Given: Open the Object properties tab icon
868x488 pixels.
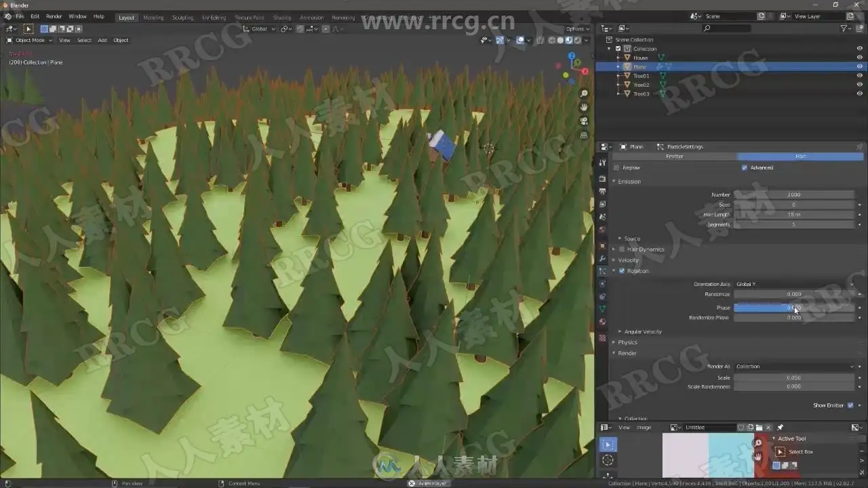Looking at the screenshot, I should (x=602, y=245).
